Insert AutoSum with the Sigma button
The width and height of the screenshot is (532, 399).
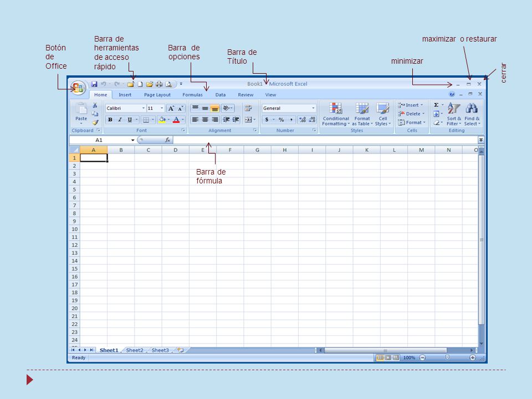437,105
